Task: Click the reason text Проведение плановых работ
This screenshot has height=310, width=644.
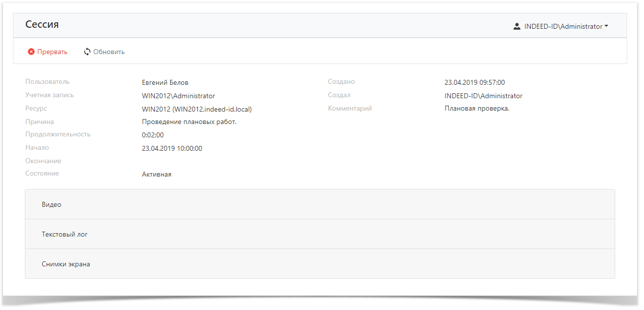Action: (189, 122)
